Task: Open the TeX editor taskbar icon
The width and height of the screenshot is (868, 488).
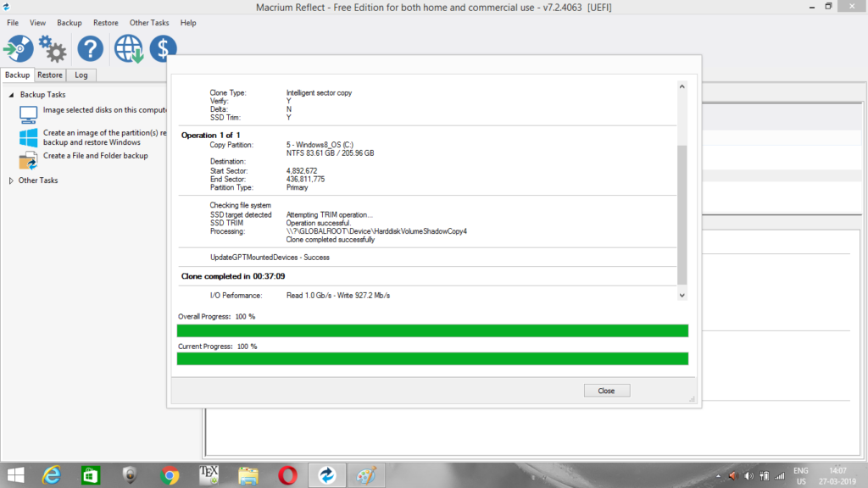Action: click(209, 475)
